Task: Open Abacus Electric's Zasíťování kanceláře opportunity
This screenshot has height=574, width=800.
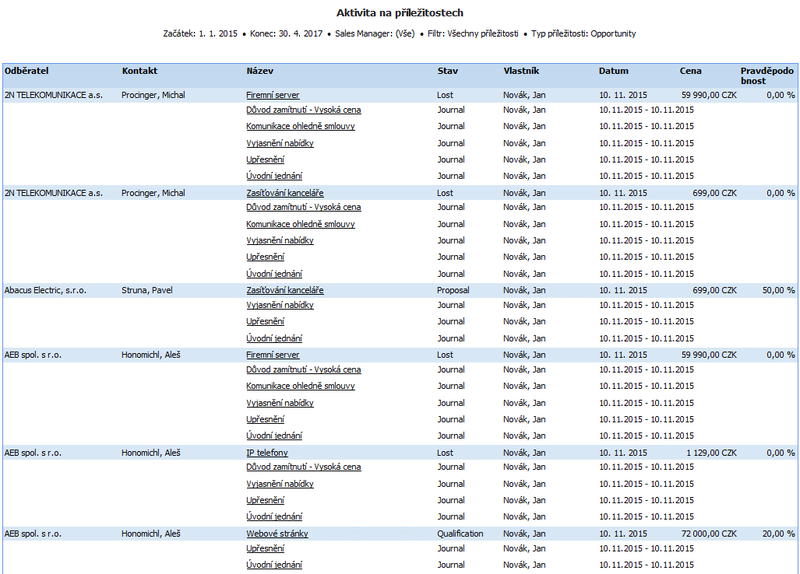Action: 285,290
